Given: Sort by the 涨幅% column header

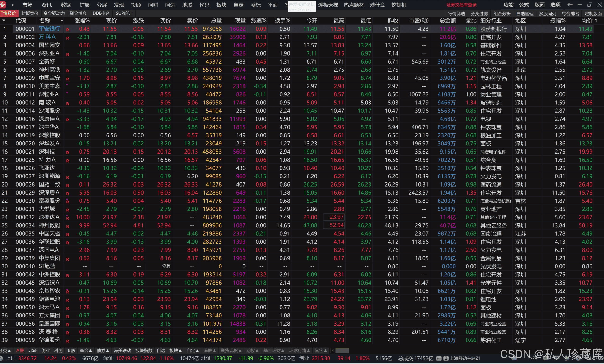Looking at the screenshot, I should [82, 21].
